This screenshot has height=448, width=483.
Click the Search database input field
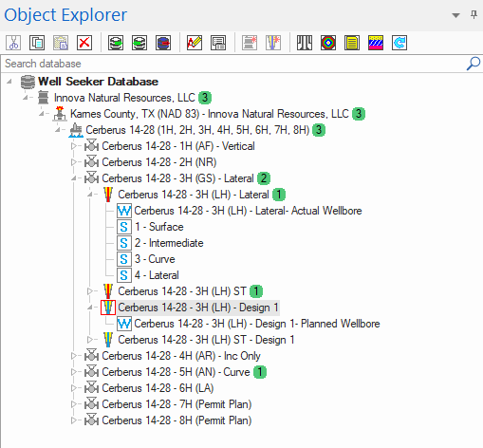234,64
